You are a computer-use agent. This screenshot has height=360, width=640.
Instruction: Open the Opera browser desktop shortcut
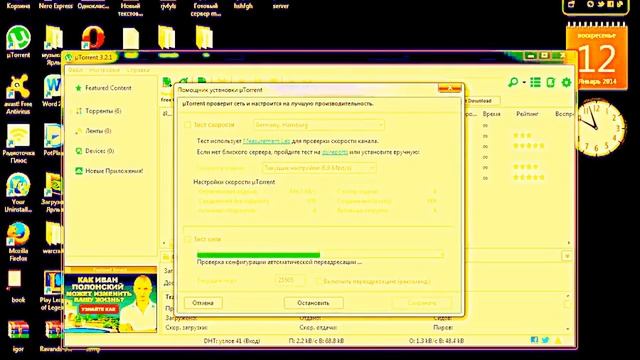(93, 38)
